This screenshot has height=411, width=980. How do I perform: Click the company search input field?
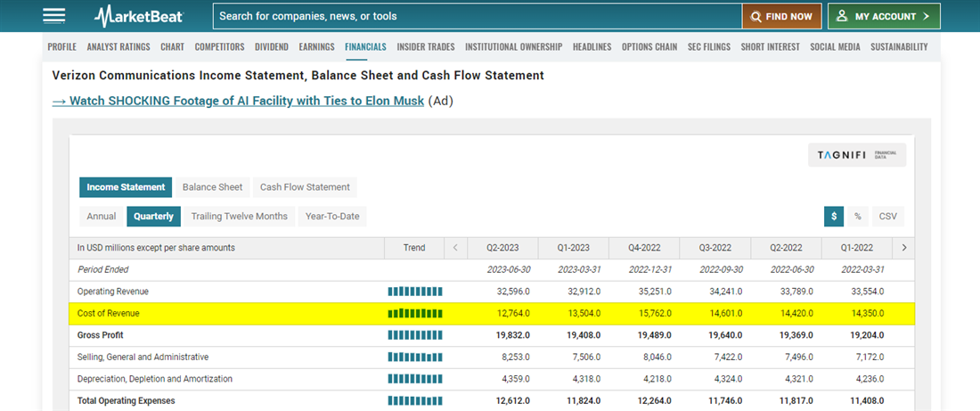[477, 16]
